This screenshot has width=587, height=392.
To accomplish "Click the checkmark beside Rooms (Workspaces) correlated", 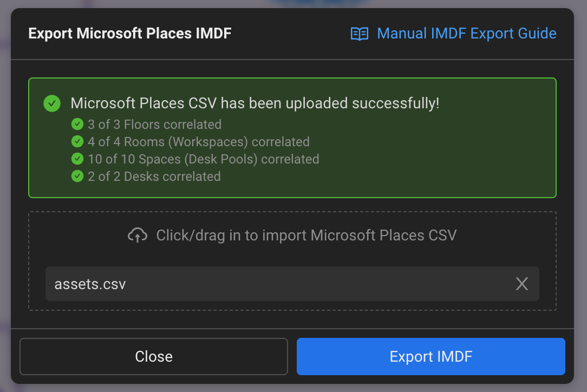I will (x=77, y=141).
